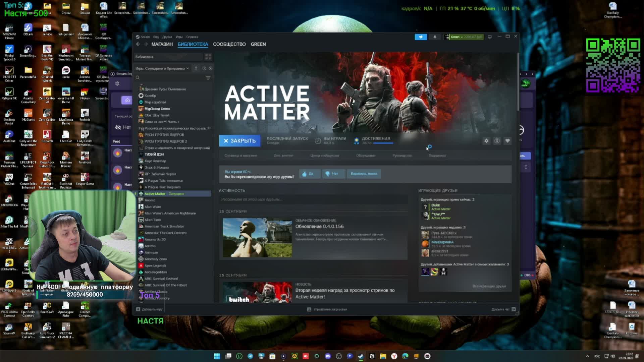Select ТИХИЙ ДЭН in library list

154,154
